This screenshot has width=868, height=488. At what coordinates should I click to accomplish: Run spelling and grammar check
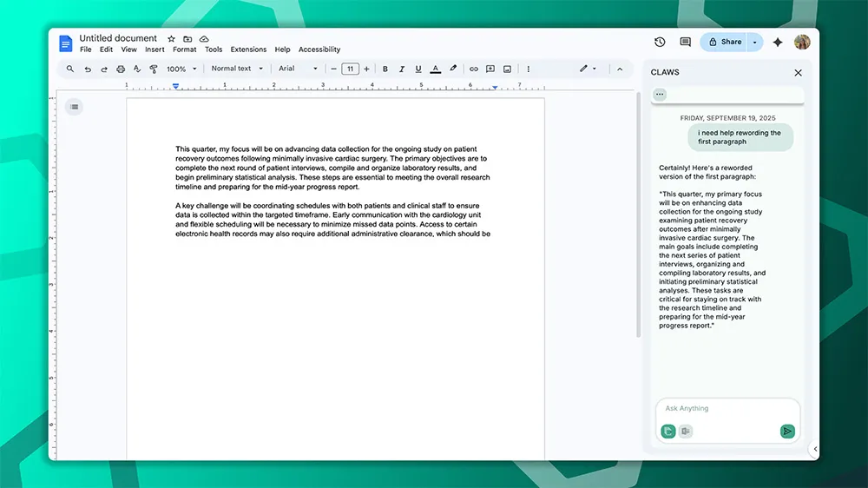point(137,69)
